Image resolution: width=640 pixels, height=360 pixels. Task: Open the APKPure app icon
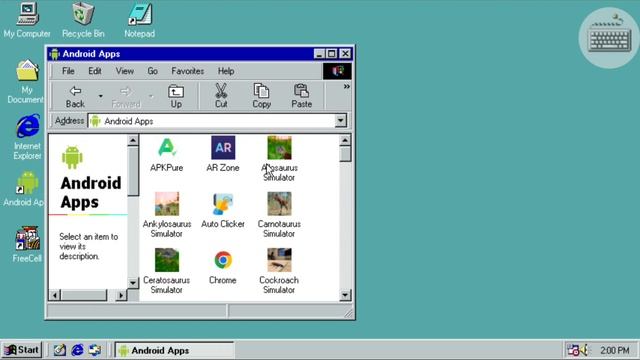click(x=167, y=148)
